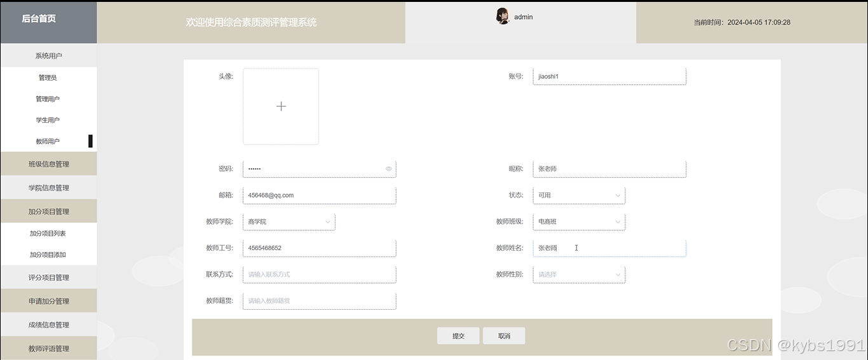Click the admin avatar picture
This screenshot has width=868, height=360.
(503, 16)
